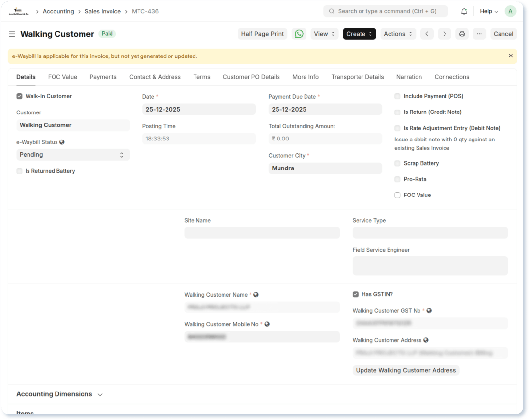The image size is (529, 420).
Task: Go to next invoice with right arrow
Action: click(x=444, y=34)
